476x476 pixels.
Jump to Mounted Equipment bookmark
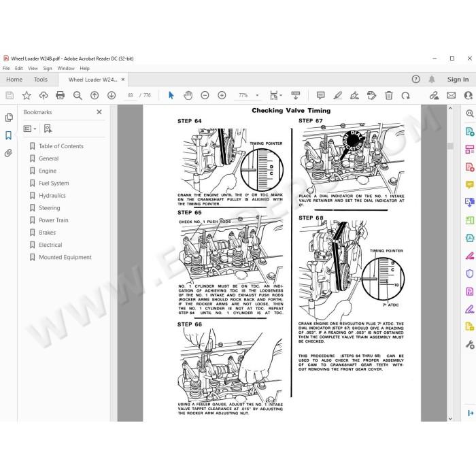point(65,257)
